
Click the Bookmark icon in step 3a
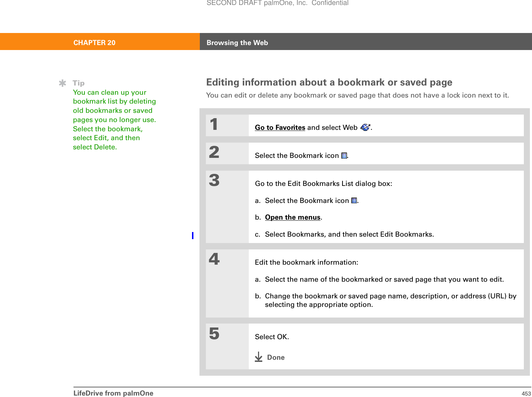(x=354, y=201)
